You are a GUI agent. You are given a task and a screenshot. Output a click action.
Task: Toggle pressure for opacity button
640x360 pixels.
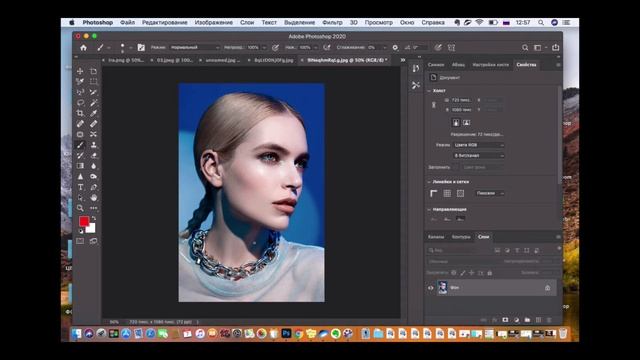(x=276, y=48)
